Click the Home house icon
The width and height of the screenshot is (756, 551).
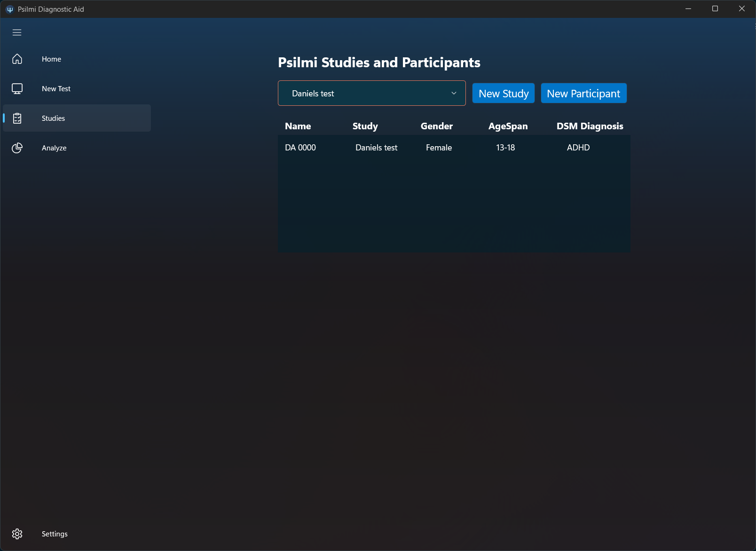[17, 59]
